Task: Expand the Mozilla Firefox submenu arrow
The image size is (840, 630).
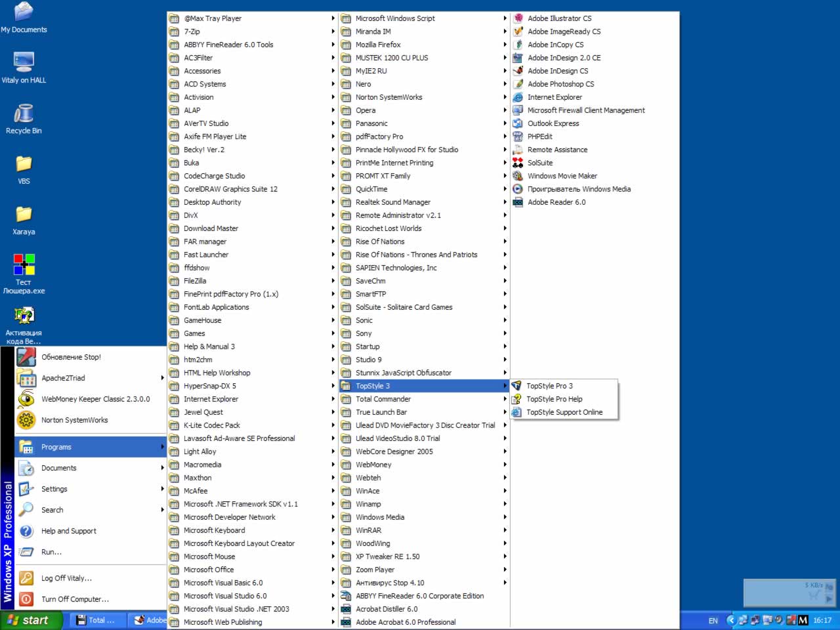Action: (x=505, y=45)
